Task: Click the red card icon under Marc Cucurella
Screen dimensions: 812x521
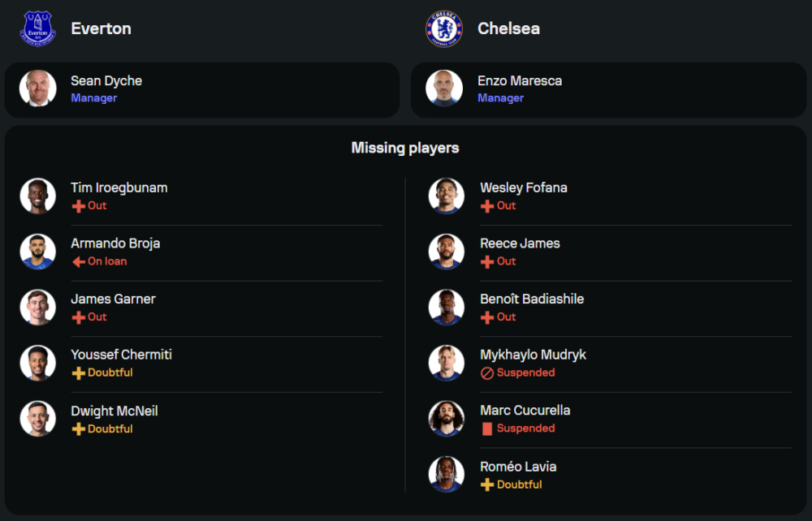Action: coord(487,428)
